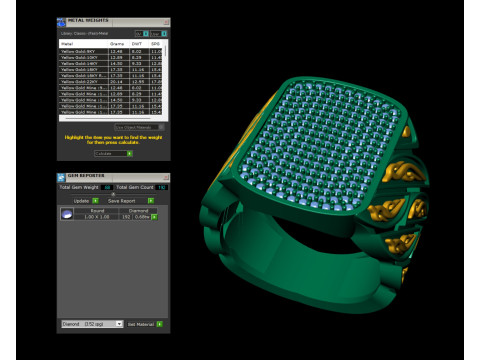
Task: Click the Grams column header
Action: click(118, 44)
